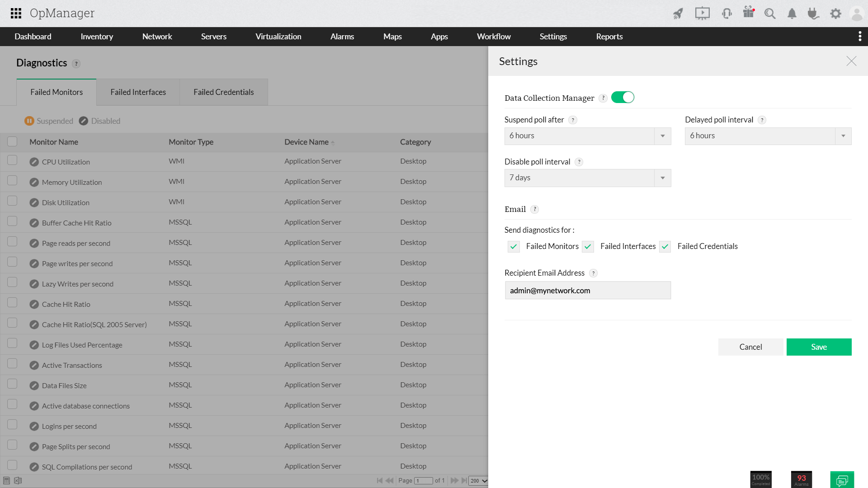This screenshot has height=488, width=868.
Task: Uncheck the Failed Credentials email checkbox
Action: 665,247
